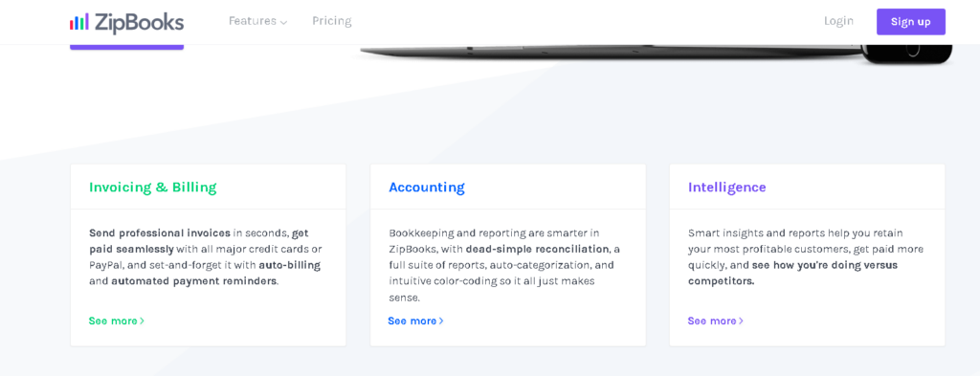Click the green chevron arrow after See more
The width and height of the screenshot is (980, 376).
click(142, 321)
